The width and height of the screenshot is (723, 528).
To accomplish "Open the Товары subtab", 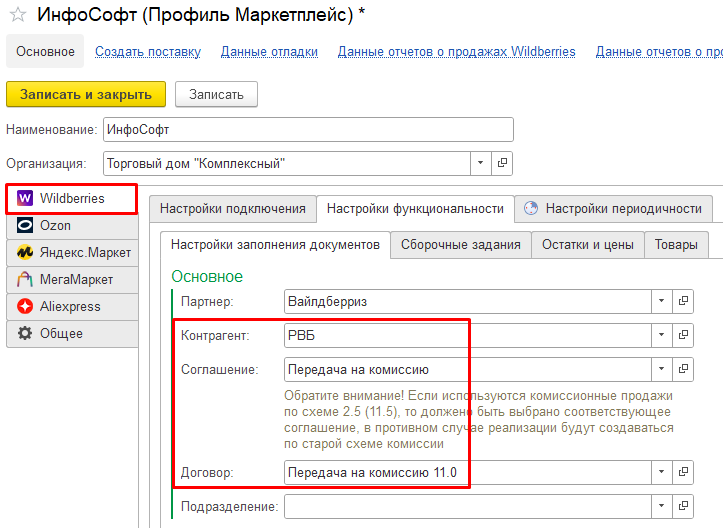I will tap(676, 245).
